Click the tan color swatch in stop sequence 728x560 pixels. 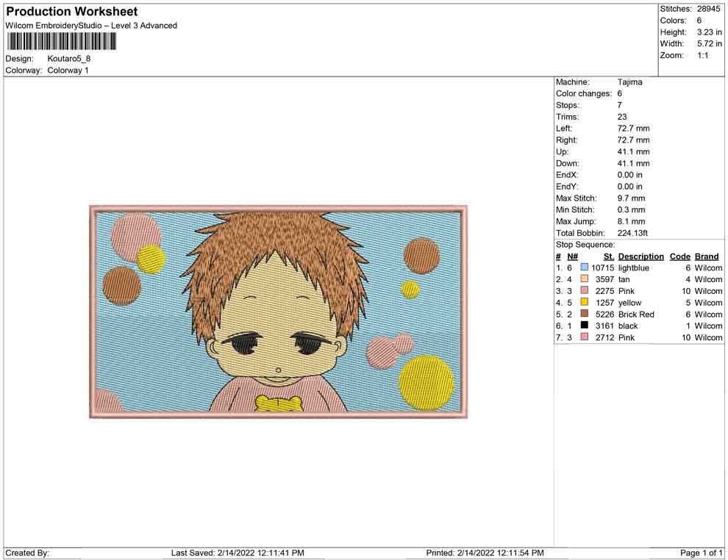[x=585, y=279]
